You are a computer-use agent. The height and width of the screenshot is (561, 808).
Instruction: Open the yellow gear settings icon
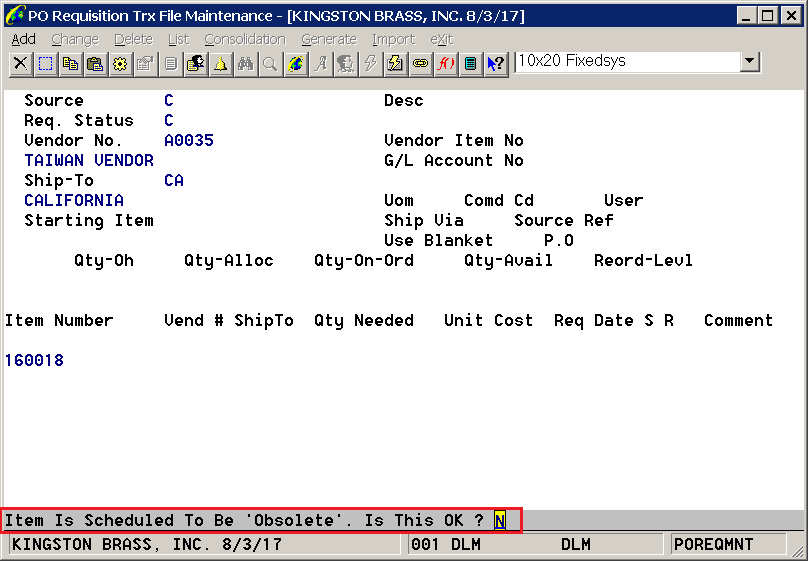point(120,64)
